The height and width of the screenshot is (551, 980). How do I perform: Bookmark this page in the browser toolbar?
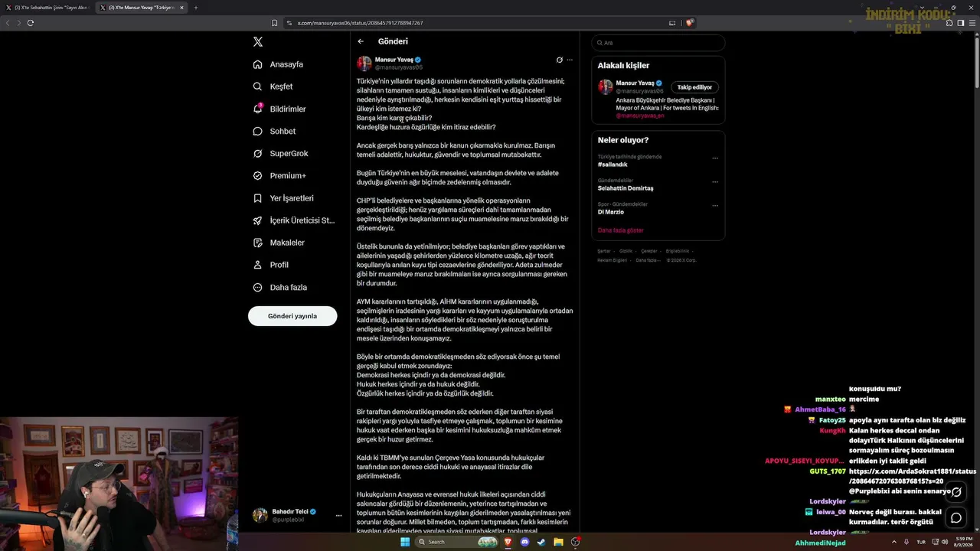click(x=275, y=23)
